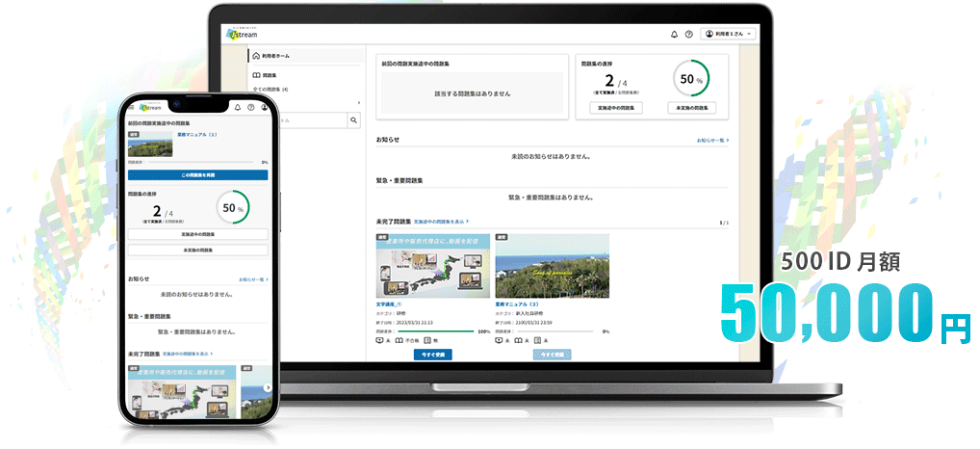The height and width of the screenshot is (449, 980).
Task: Click the notification bell on laptop screen
Action: [x=674, y=35]
